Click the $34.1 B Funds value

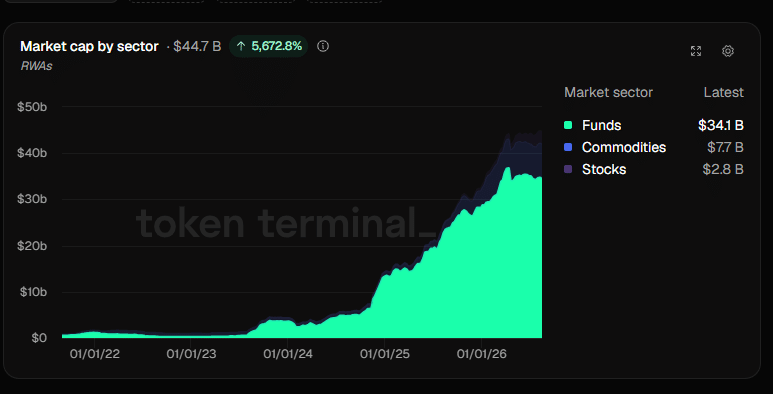pyautogui.click(x=721, y=125)
